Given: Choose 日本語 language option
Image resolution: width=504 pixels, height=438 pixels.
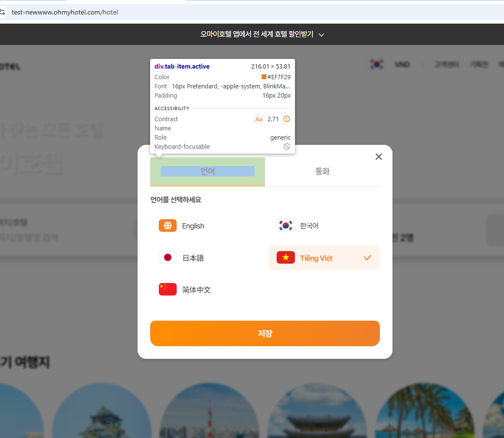Looking at the screenshot, I should point(209,257).
